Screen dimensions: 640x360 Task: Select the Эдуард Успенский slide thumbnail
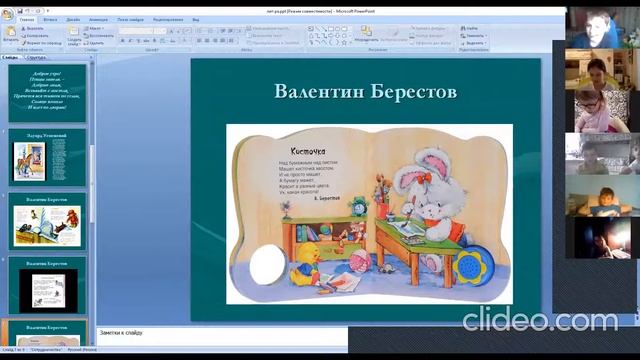click(47, 158)
